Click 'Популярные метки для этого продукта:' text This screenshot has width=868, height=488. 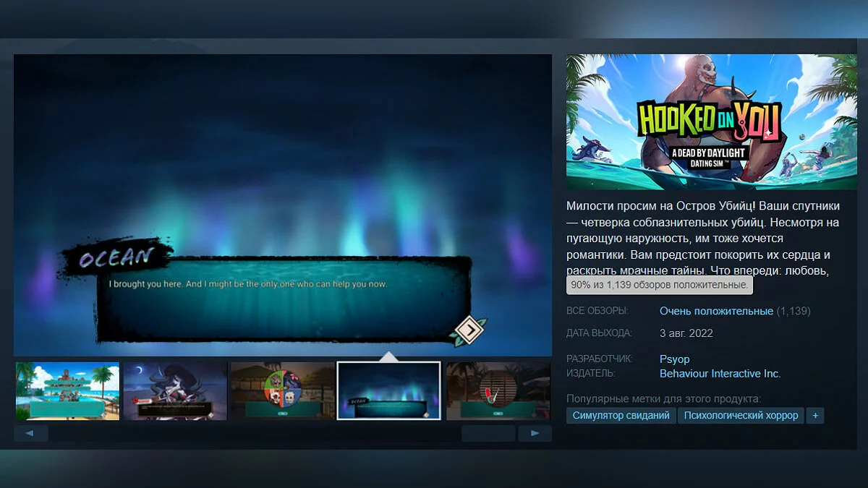pyautogui.click(x=664, y=398)
